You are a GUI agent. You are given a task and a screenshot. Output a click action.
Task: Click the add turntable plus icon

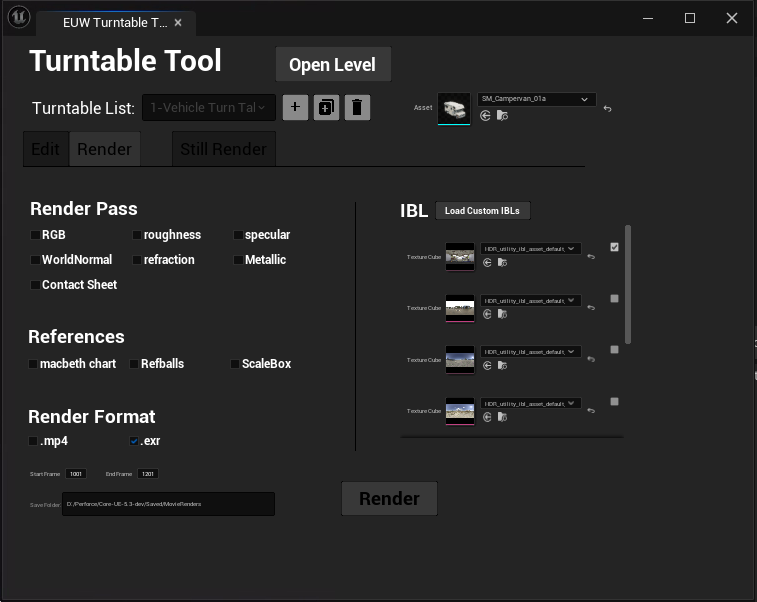click(x=295, y=107)
